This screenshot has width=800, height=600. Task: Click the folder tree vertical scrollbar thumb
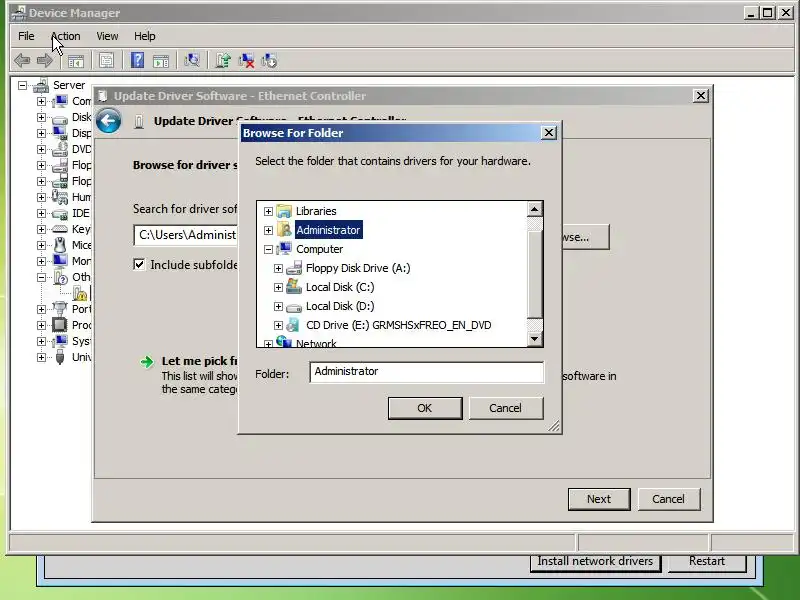pyautogui.click(x=534, y=274)
